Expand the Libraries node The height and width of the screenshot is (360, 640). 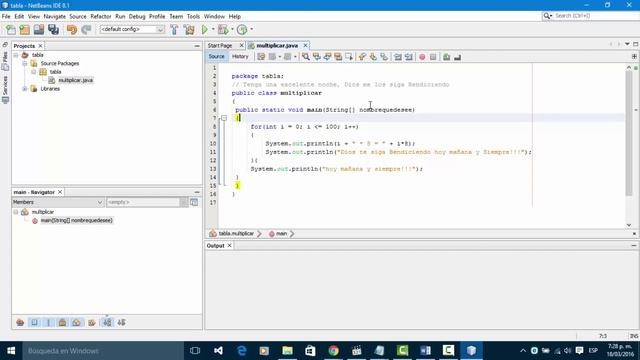24,89
